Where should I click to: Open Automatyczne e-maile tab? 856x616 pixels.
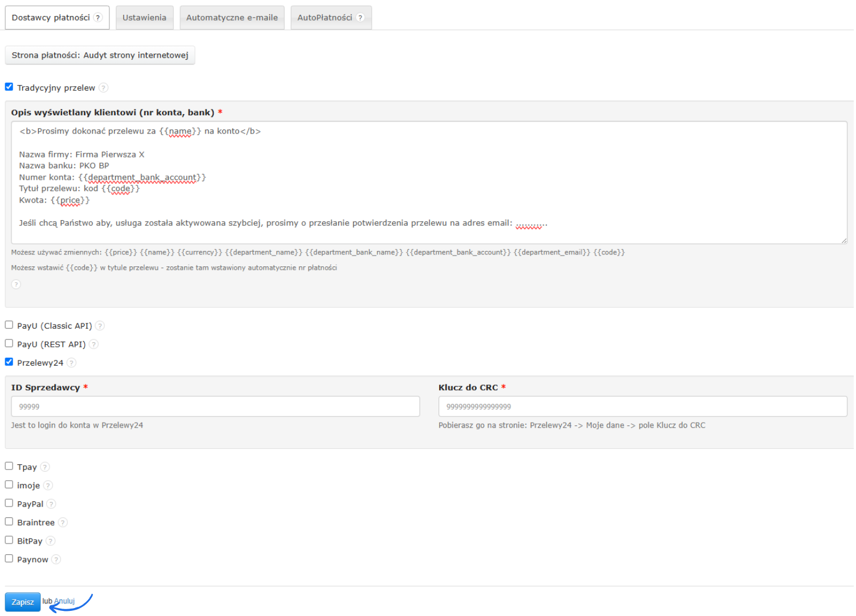click(x=232, y=18)
